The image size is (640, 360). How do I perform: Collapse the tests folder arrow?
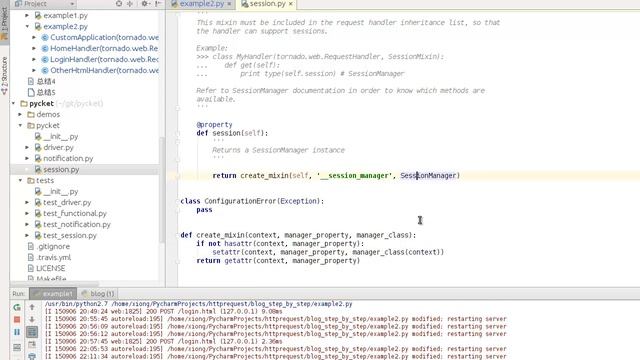(x=20, y=180)
